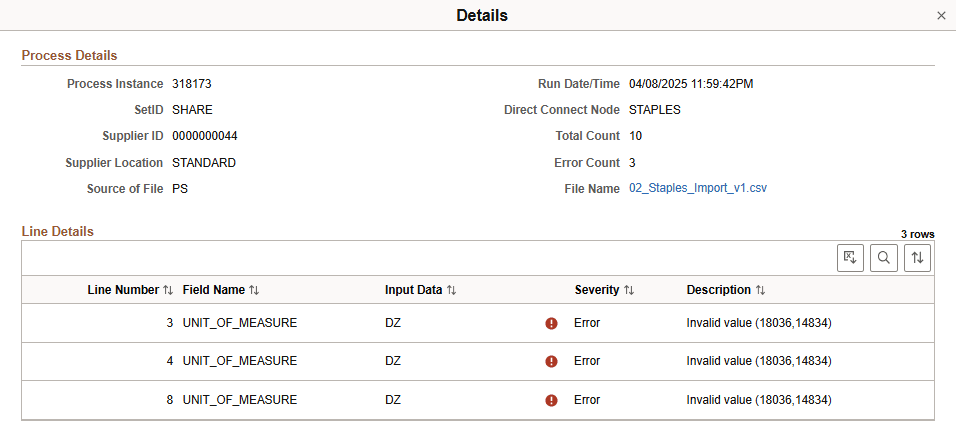The image size is (956, 437).
Task: Click Invalid value description on line 4
Action: point(759,361)
